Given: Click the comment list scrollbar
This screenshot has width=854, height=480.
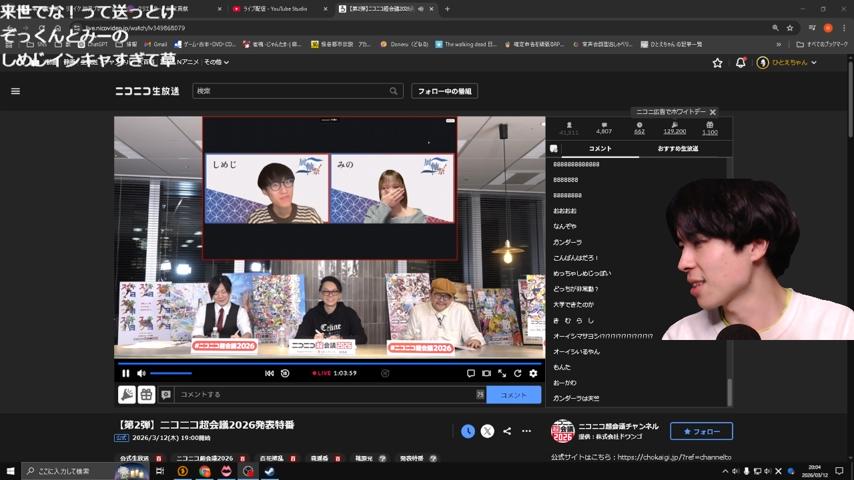Looking at the screenshot, I should tap(729, 392).
